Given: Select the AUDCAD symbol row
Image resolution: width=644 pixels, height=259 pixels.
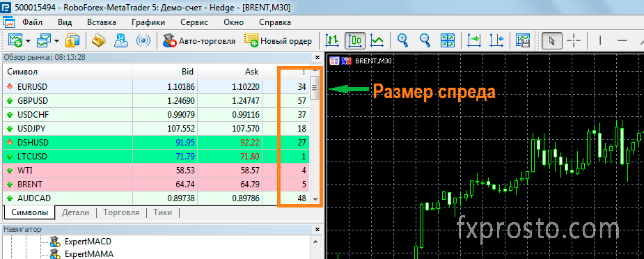Looking at the screenshot, I should pos(157,198).
